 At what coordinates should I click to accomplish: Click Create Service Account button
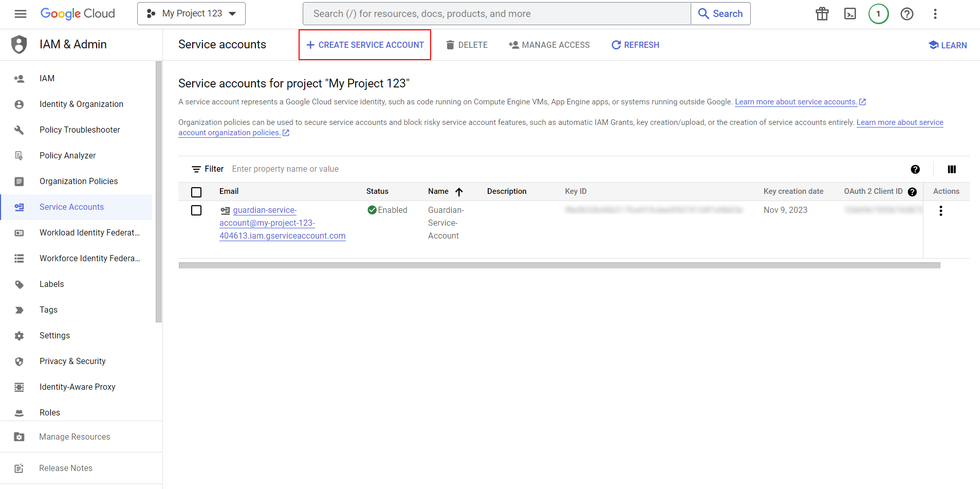point(365,45)
